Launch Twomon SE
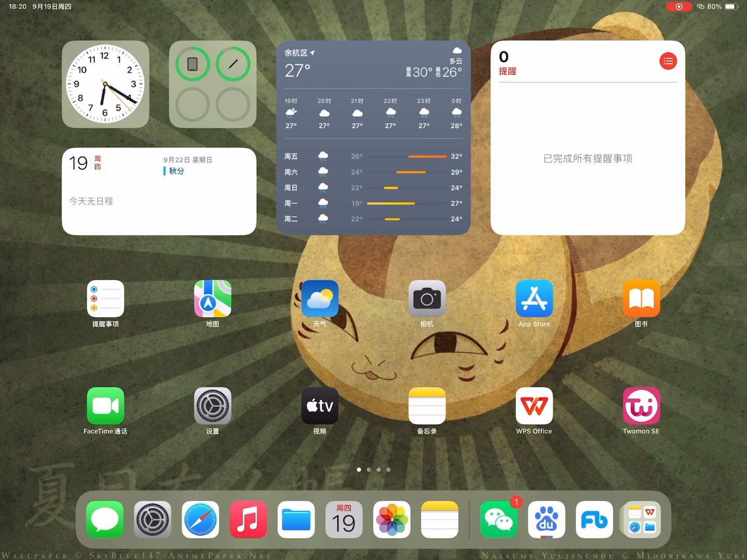The image size is (747, 560). pyautogui.click(x=641, y=406)
